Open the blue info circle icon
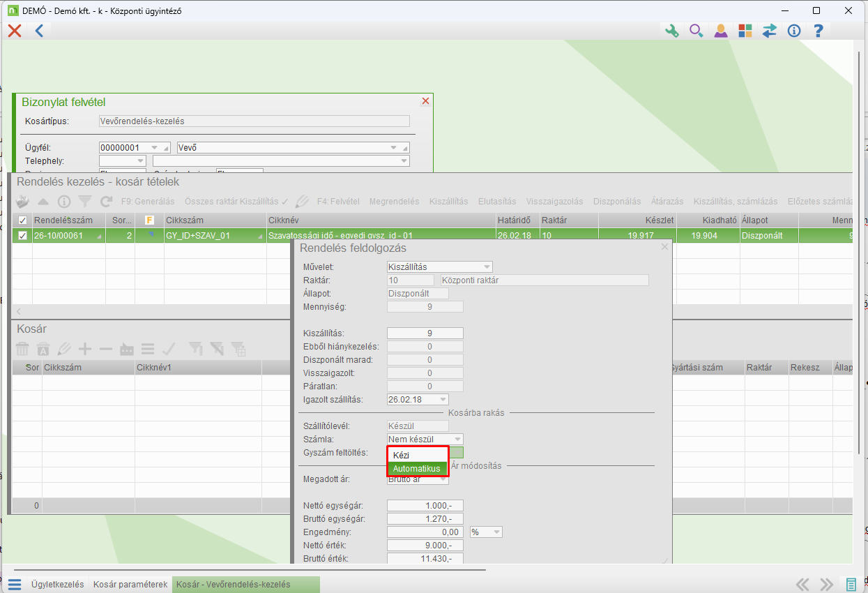The image size is (868, 593). [793, 31]
